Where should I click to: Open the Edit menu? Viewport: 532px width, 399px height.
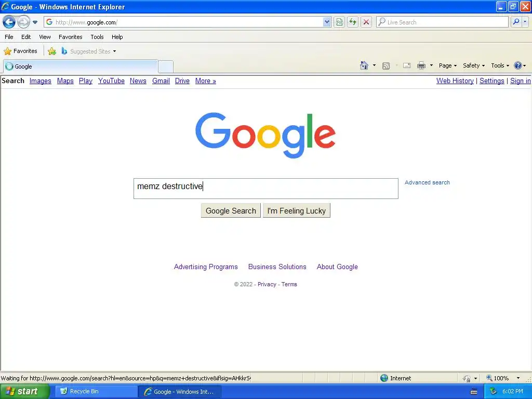pos(26,37)
